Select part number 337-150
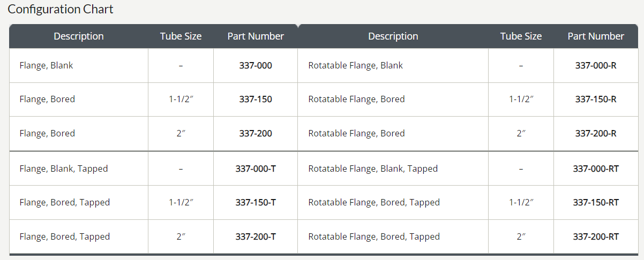 point(256,99)
